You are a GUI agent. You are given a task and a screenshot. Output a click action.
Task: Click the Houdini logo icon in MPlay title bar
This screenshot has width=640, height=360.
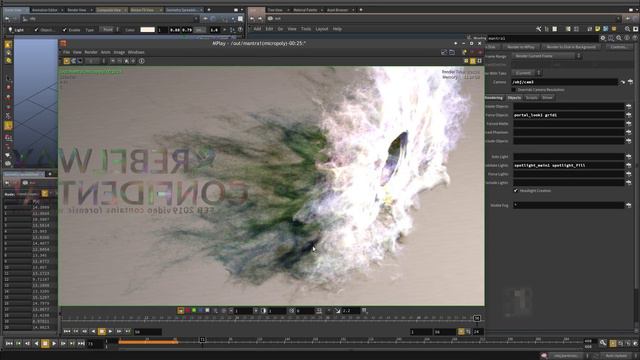point(63,43)
